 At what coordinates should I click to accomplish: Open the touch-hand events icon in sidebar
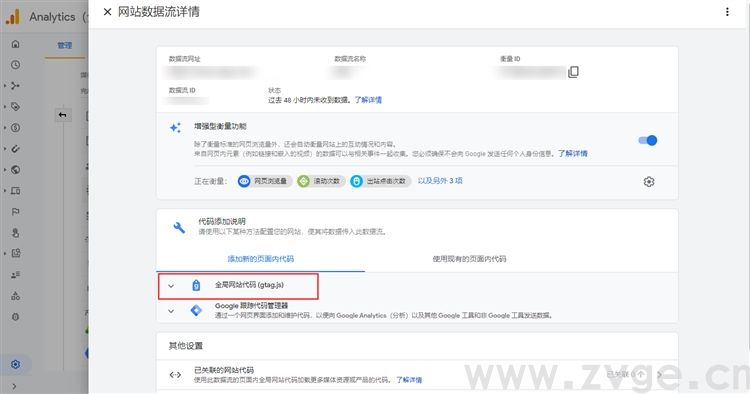[15, 233]
